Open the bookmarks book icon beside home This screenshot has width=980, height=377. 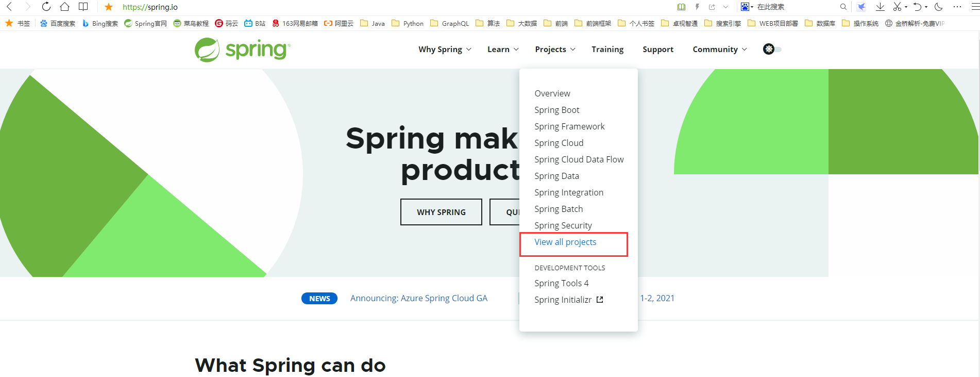83,7
